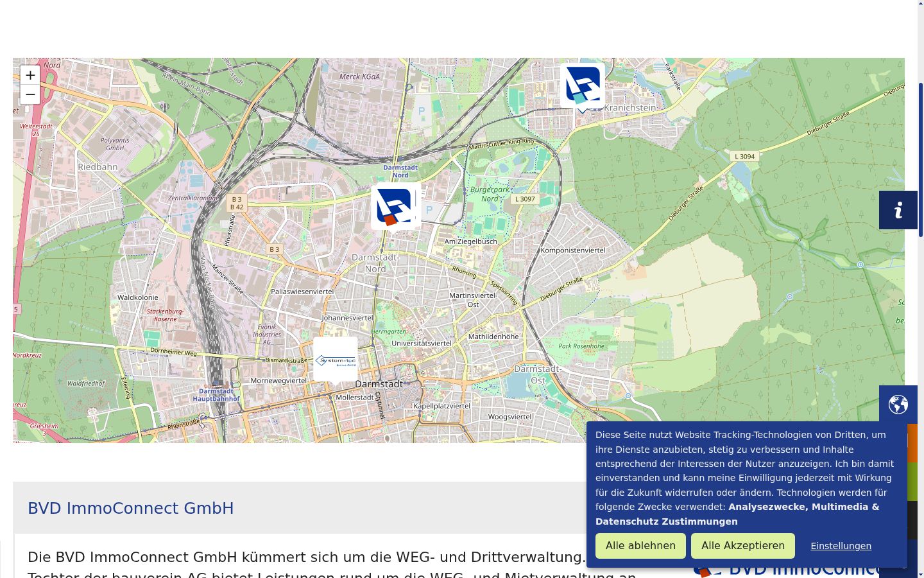Click the L 3097 road sign
Viewport: 924px width, 578px height.
click(x=525, y=199)
